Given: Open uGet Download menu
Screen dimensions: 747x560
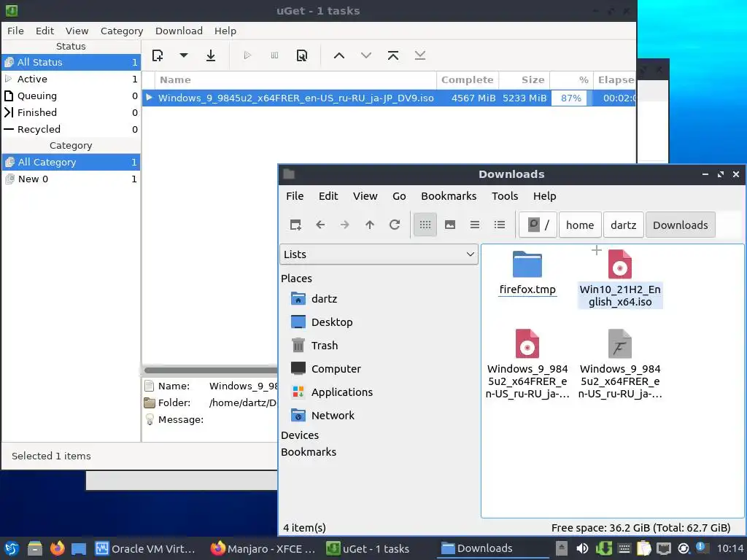Looking at the screenshot, I should (x=179, y=31).
